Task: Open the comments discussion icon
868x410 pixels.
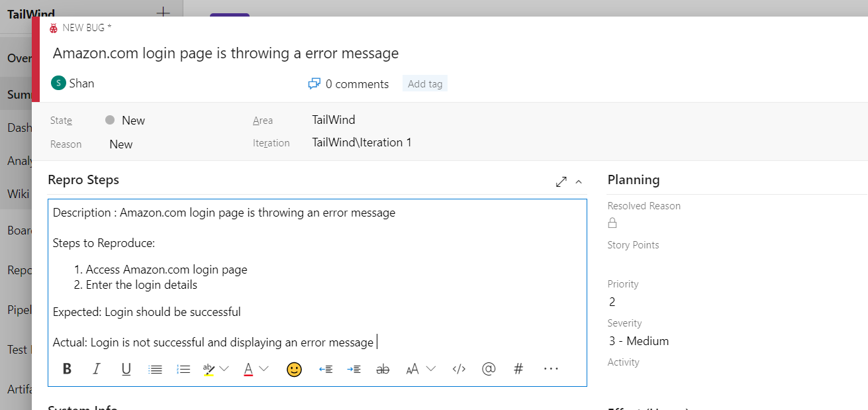Action: pos(314,84)
